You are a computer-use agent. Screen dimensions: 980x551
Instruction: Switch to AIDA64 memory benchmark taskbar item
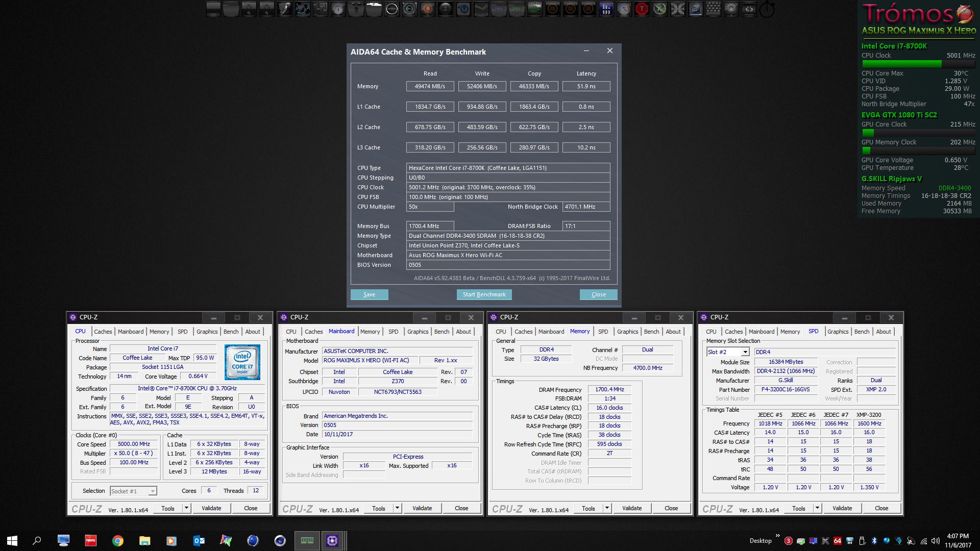[x=307, y=540]
